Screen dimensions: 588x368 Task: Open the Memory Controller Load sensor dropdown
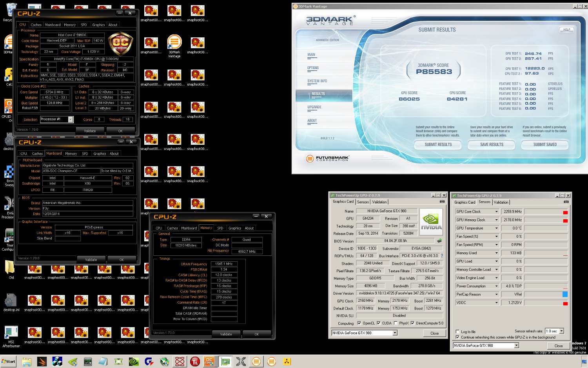[496, 270]
